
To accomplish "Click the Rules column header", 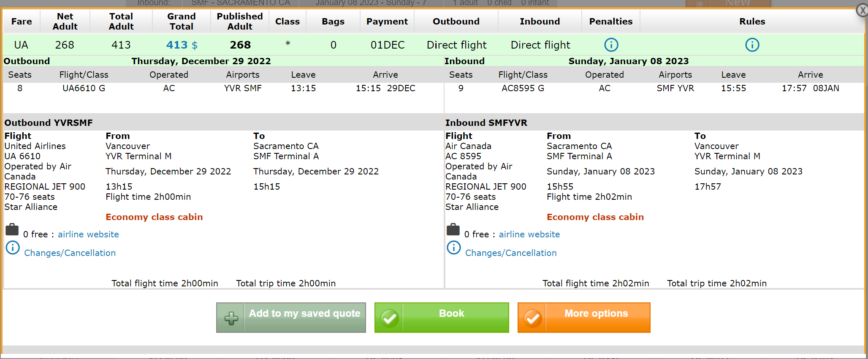I will tap(752, 22).
